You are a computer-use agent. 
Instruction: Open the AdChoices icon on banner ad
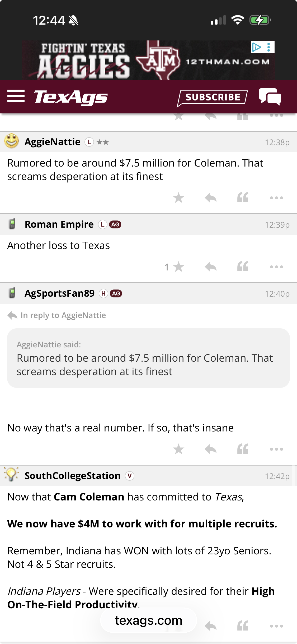click(x=256, y=47)
